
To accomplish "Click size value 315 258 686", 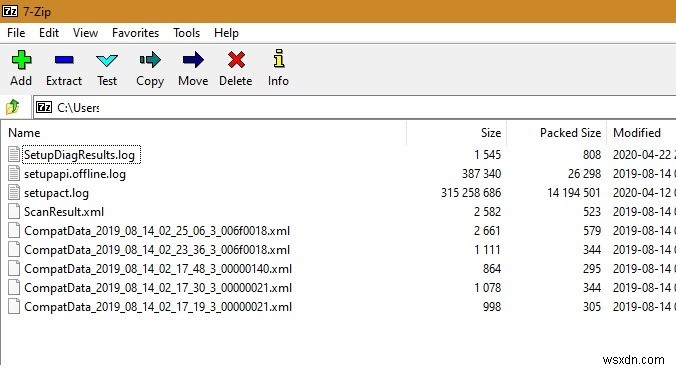I will tap(471, 193).
